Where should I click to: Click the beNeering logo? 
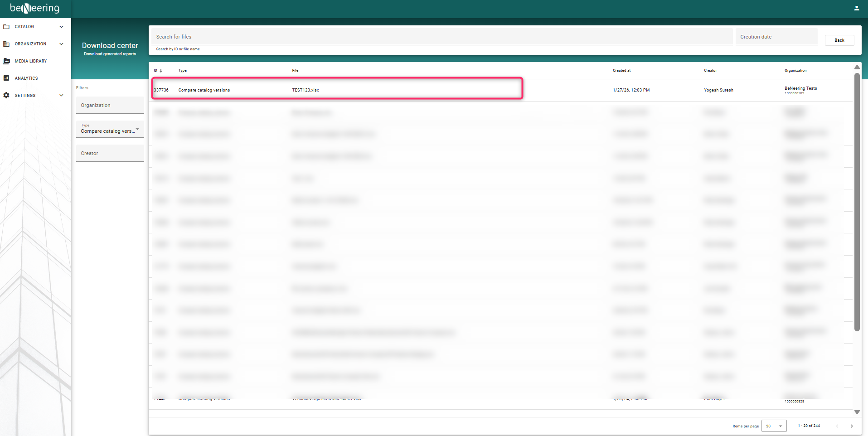[x=35, y=8]
